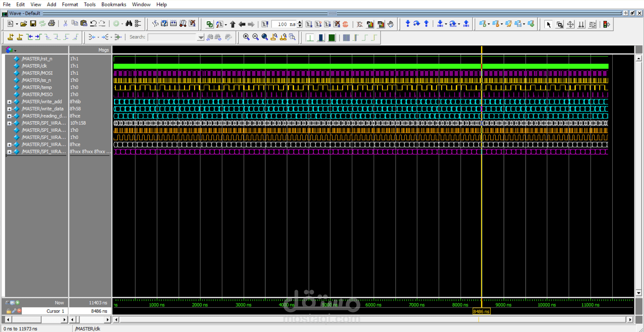The height and width of the screenshot is (332, 644).
Task: Expand the /MASTER/write_data signal
Action: coord(9,109)
